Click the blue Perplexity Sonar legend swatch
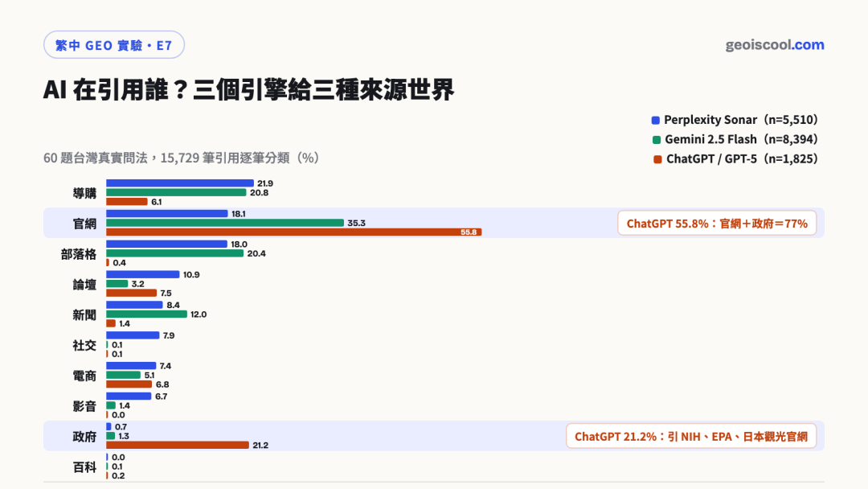868x489 pixels. pyautogui.click(x=656, y=120)
